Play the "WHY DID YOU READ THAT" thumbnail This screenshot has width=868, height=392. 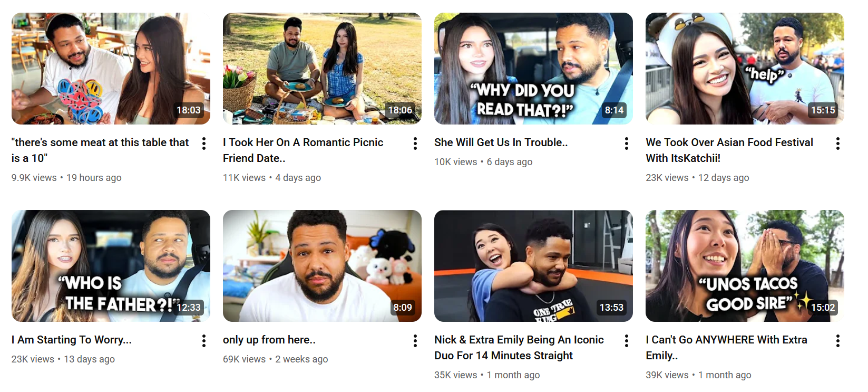533,69
